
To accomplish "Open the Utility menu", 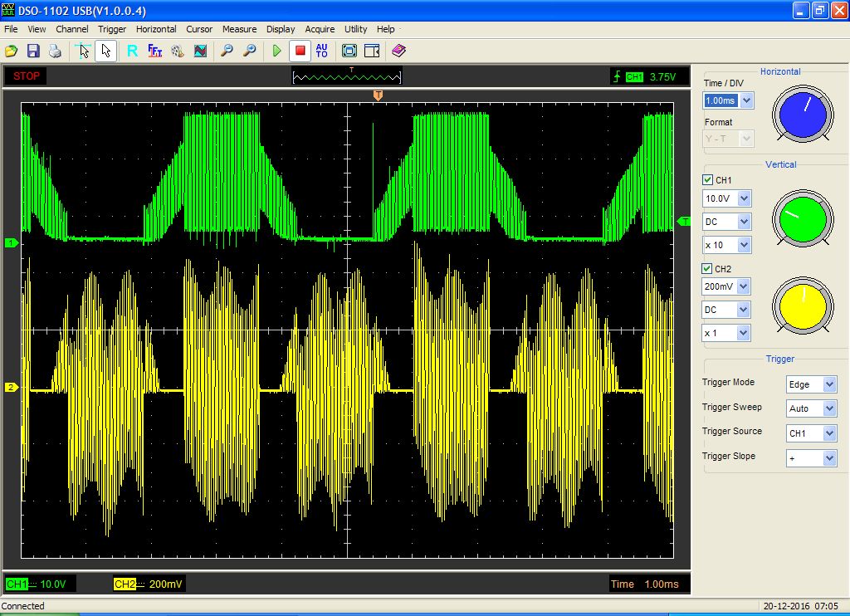I will click(355, 29).
